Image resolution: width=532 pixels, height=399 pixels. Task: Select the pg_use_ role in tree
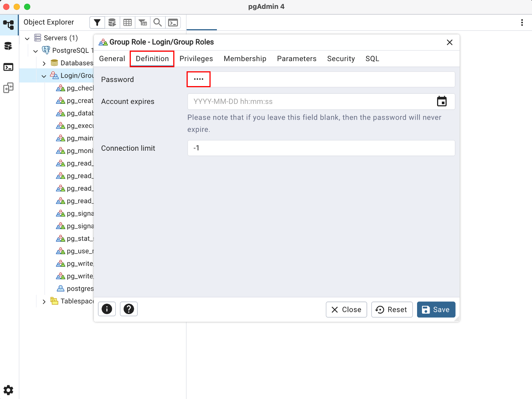pyautogui.click(x=80, y=251)
